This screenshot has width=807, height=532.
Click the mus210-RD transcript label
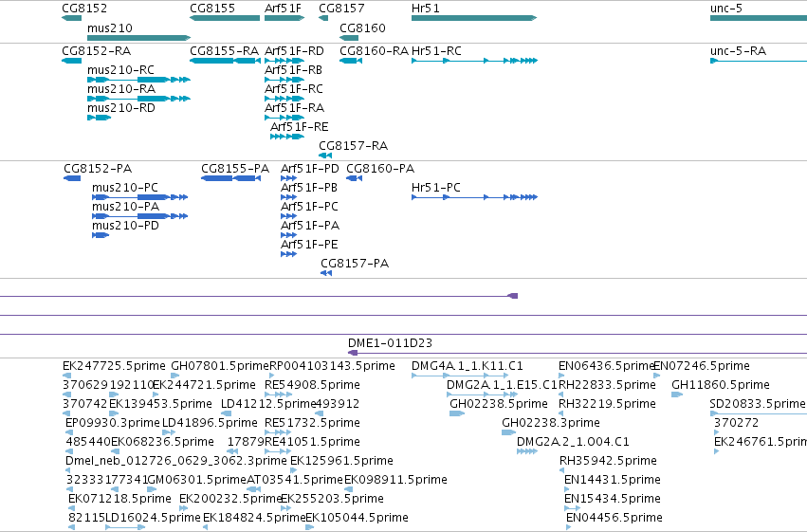(121, 108)
